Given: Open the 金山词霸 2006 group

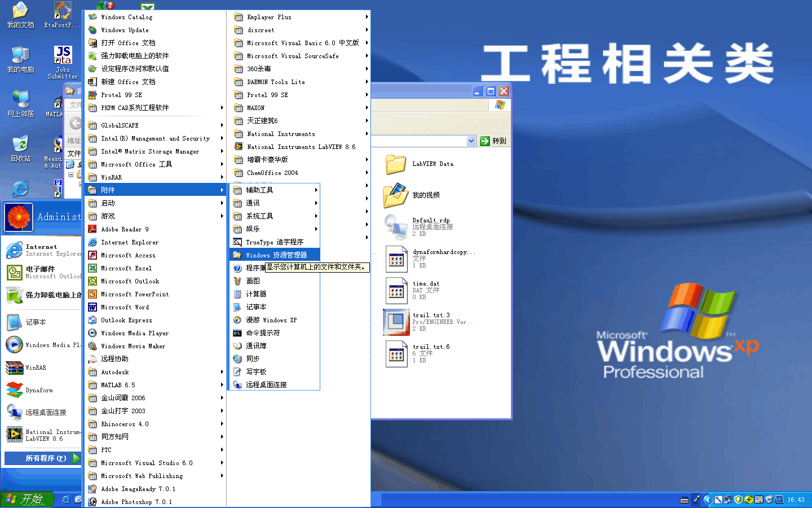Looking at the screenshot, I should point(156,398).
